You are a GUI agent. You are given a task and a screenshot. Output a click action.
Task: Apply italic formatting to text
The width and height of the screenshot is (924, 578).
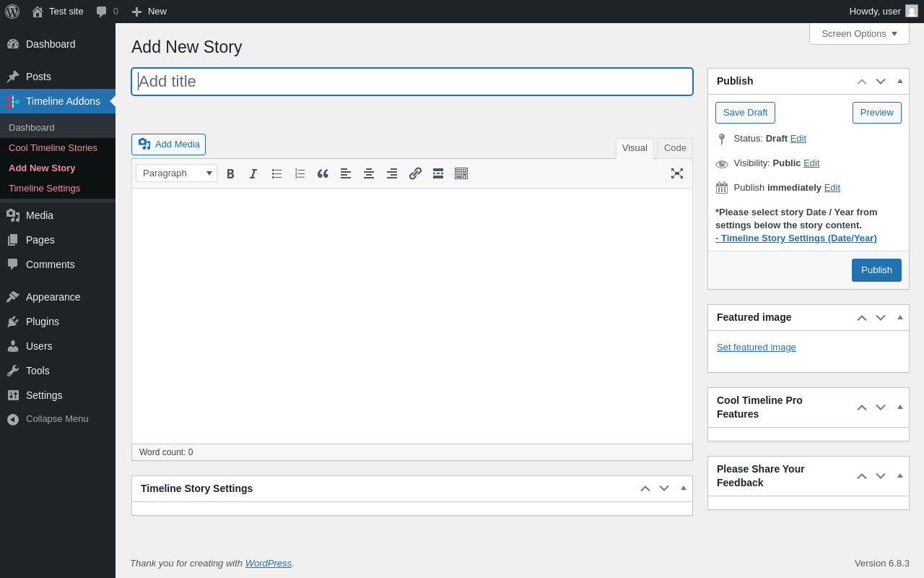coord(253,173)
